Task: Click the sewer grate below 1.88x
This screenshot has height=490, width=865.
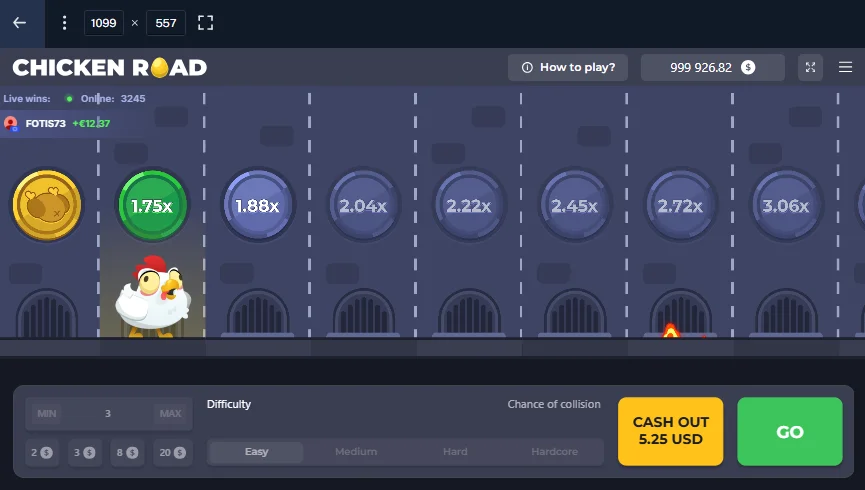Action: click(258, 313)
